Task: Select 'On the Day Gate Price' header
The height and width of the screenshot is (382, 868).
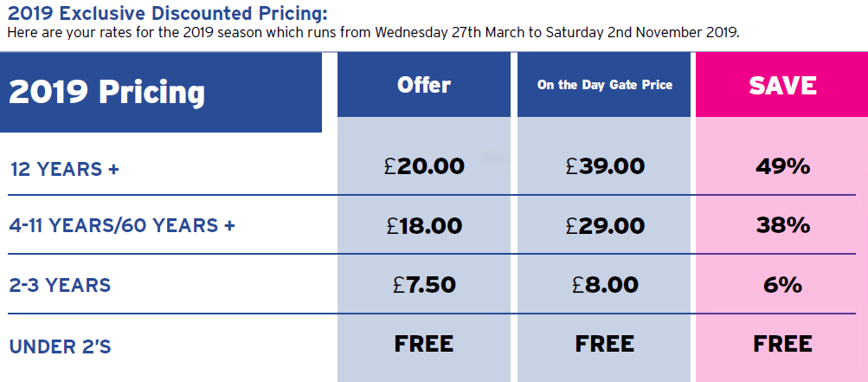Action: [x=605, y=85]
